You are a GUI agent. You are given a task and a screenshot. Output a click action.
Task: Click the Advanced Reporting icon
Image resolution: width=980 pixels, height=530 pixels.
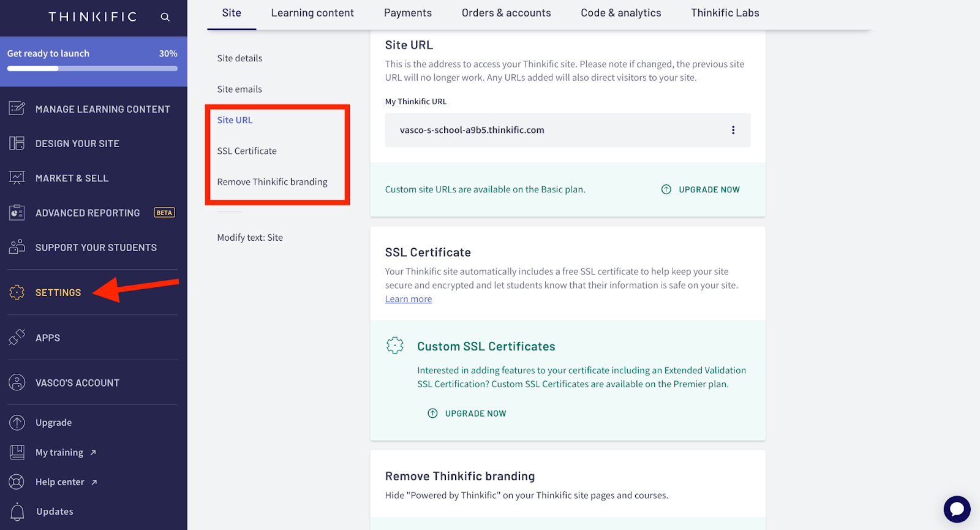pyautogui.click(x=17, y=213)
